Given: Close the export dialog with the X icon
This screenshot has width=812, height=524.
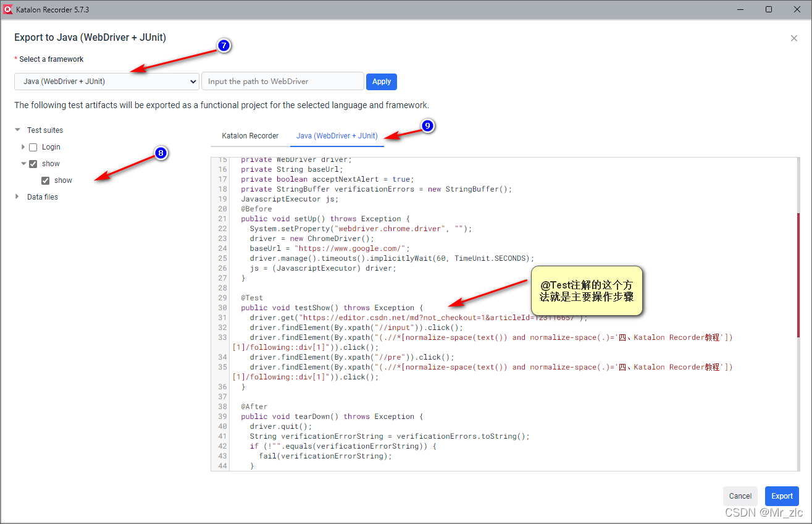Looking at the screenshot, I should (x=794, y=38).
